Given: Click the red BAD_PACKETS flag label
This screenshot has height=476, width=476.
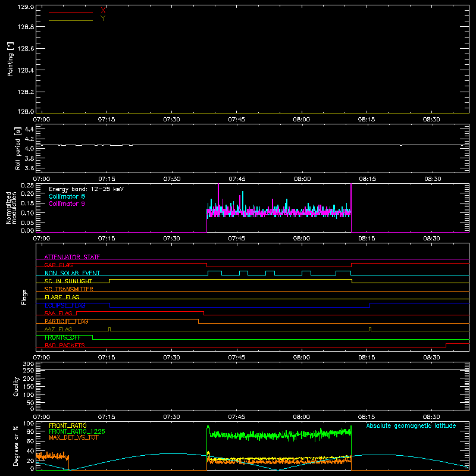Looking at the screenshot, I should coord(65,346).
